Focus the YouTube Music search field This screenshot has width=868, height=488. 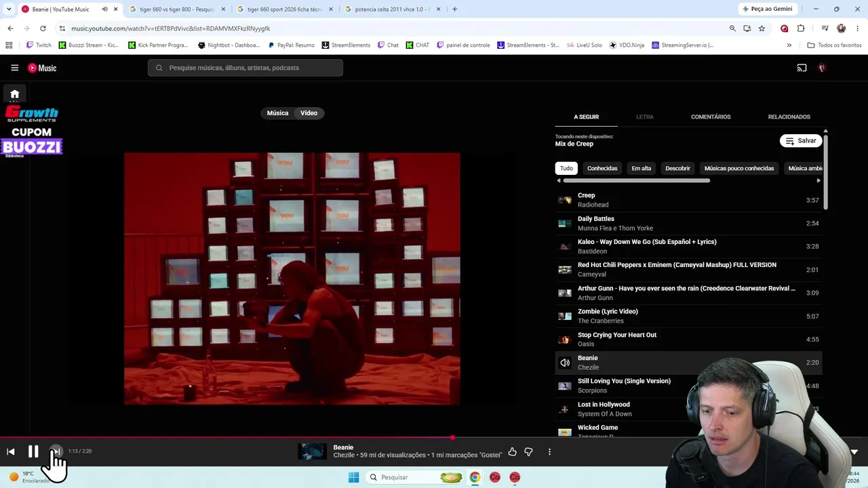tap(245, 68)
